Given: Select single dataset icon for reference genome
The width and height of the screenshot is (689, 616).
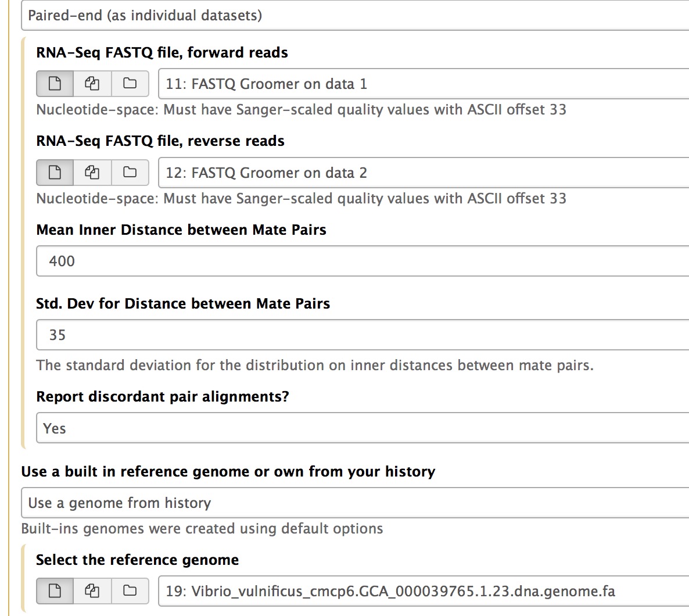Looking at the screenshot, I should click(x=55, y=591).
